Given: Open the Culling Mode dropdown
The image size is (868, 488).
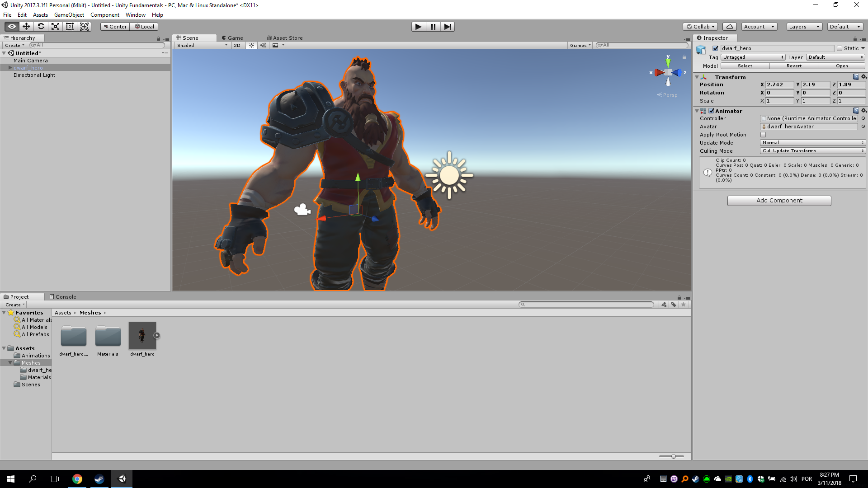Looking at the screenshot, I should 813,151.
